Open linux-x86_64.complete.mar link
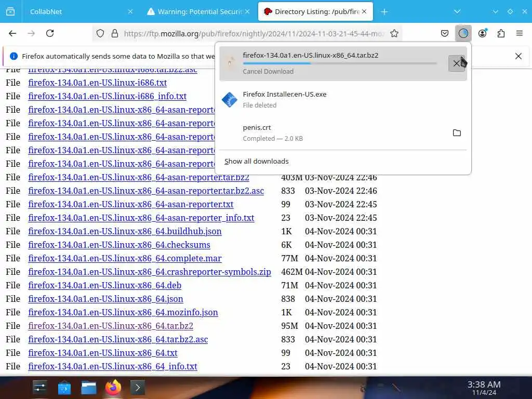This screenshot has height=399, width=532. (x=125, y=259)
